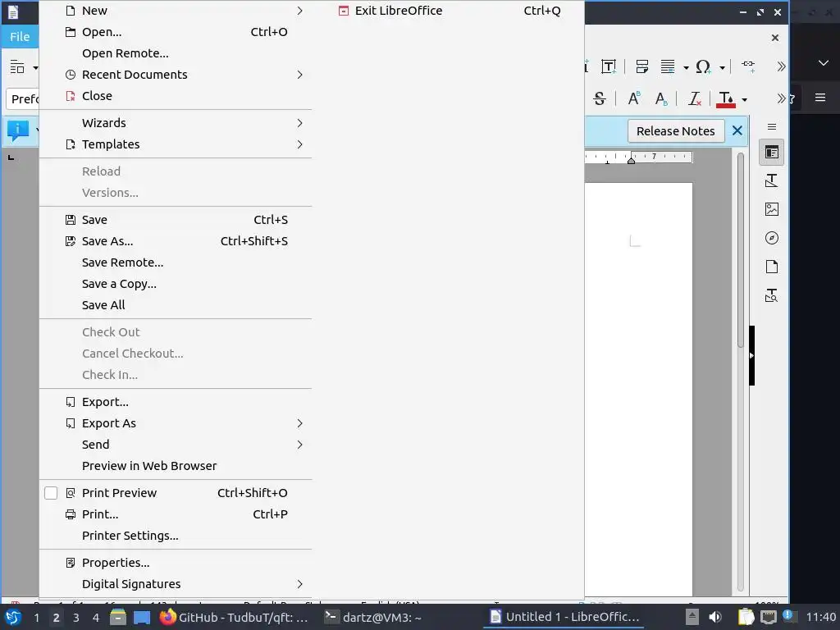Switch to GitHub Firefox window in taskbar
This screenshot has height=630, width=840.
(235, 617)
